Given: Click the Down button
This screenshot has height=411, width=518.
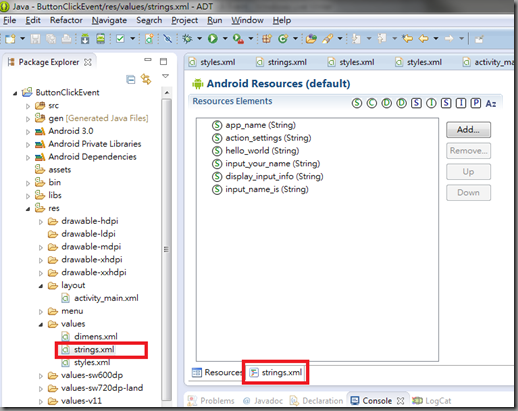Looking at the screenshot, I should 468,192.
